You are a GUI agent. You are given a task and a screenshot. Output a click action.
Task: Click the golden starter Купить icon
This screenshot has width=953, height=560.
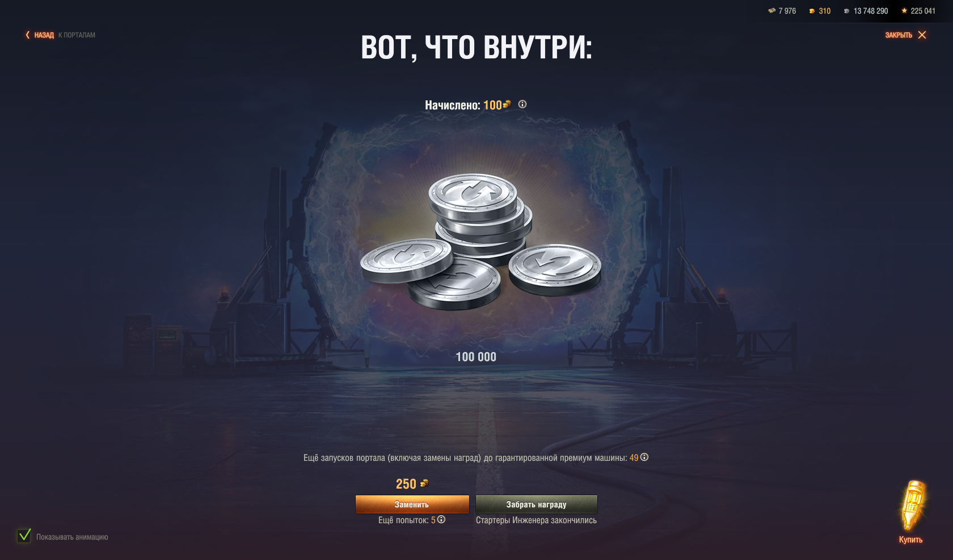click(x=913, y=506)
